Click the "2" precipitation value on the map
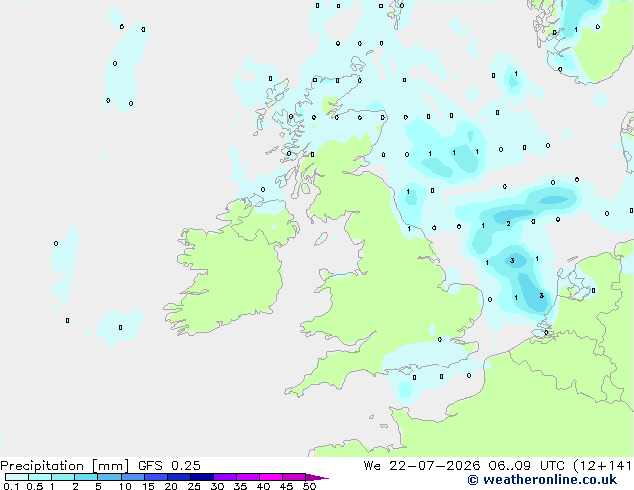This screenshot has width=634, height=490. coord(508,224)
